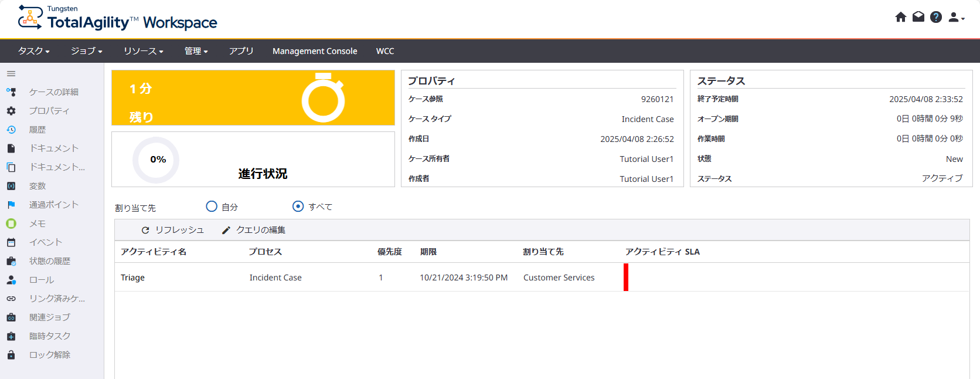The height and width of the screenshot is (379, 980).
Task: Open the history (履歴) sidebar icon
Action: (11, 130)
